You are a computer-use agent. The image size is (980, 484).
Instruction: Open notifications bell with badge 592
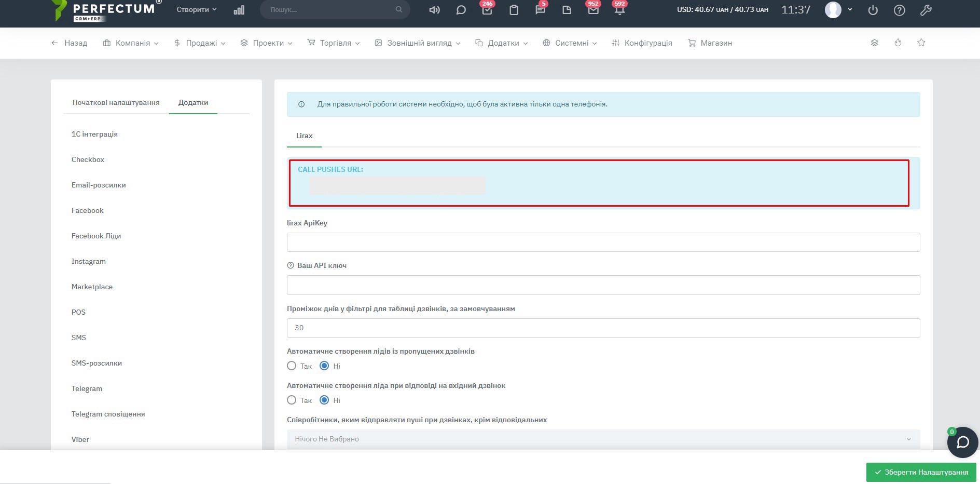620,9
